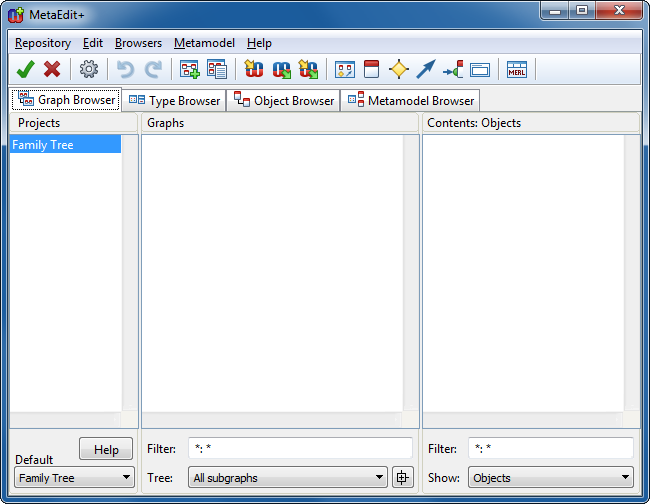The image size is (650, 504).
Task: Open the Show 'Objects' dropdown
Action: click(x=550, y=478)
